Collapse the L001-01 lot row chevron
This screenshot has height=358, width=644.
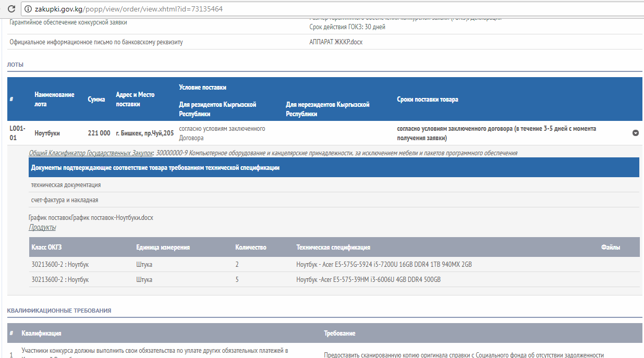point(635,133)
